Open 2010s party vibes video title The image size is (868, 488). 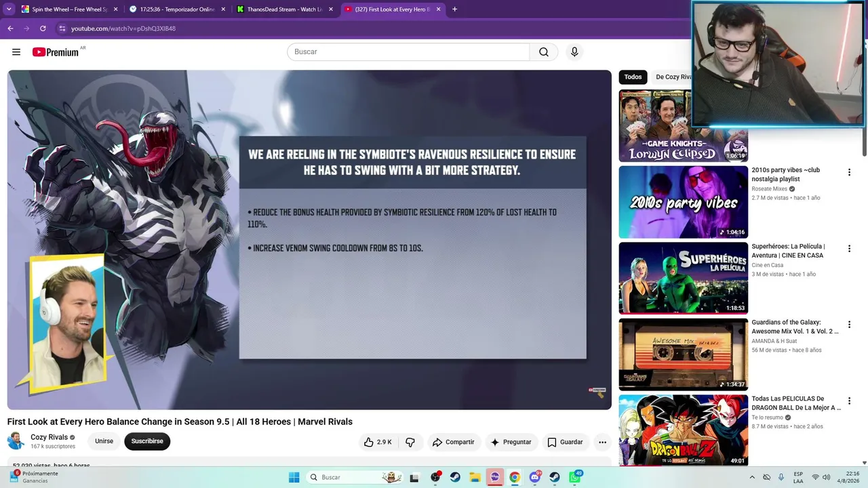coord(785,174)
